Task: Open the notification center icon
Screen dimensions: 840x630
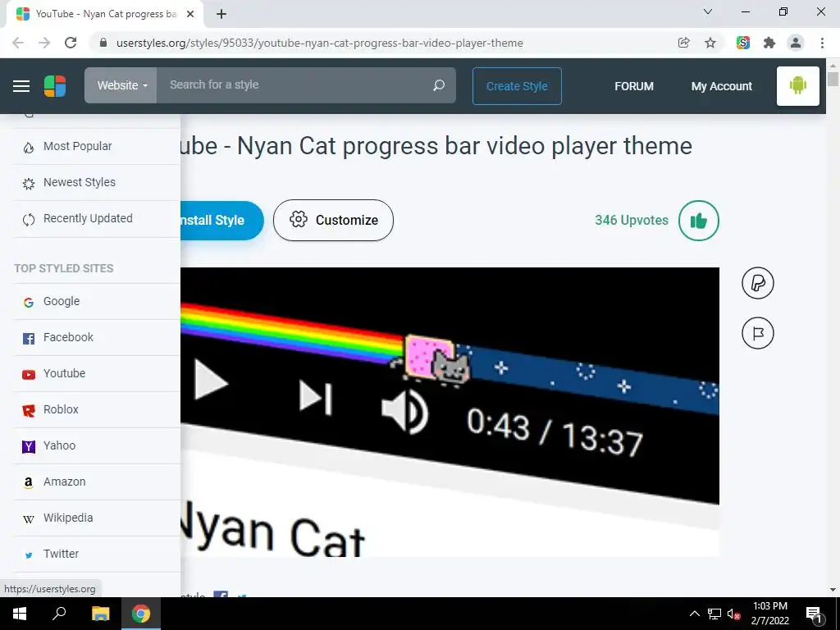Action: pyautogui.click(x=814, y=614)
